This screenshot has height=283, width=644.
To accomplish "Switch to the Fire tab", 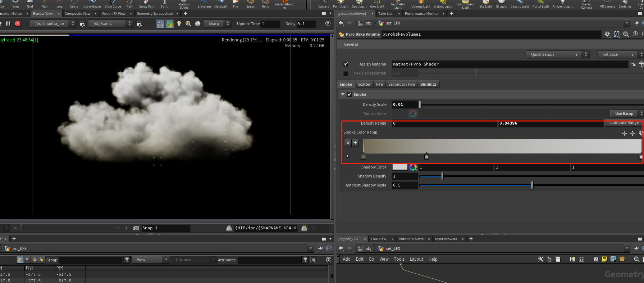I will click(x=379, y=84).
